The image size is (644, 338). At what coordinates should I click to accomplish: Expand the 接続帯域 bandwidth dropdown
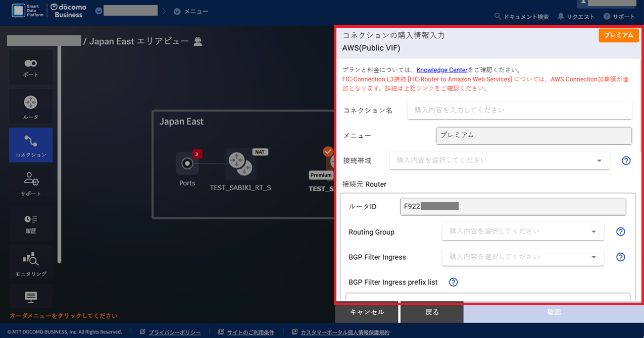click(499, 160)
